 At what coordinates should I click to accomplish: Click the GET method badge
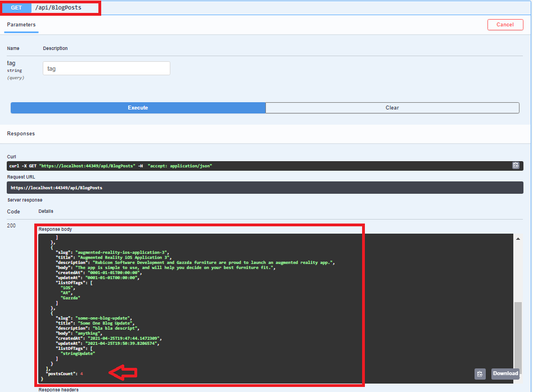click(x=16, y=7)
